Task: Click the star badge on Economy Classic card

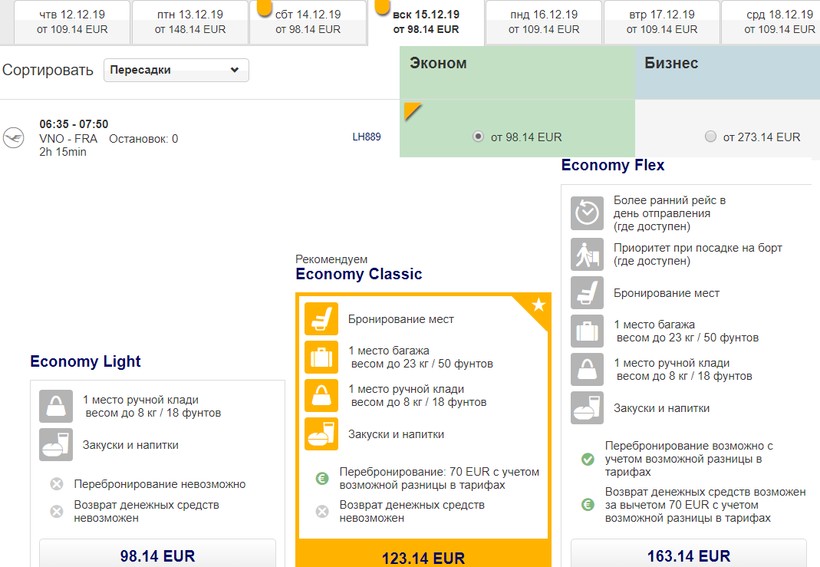Action: pyautogui.click(x=538, y=305)
